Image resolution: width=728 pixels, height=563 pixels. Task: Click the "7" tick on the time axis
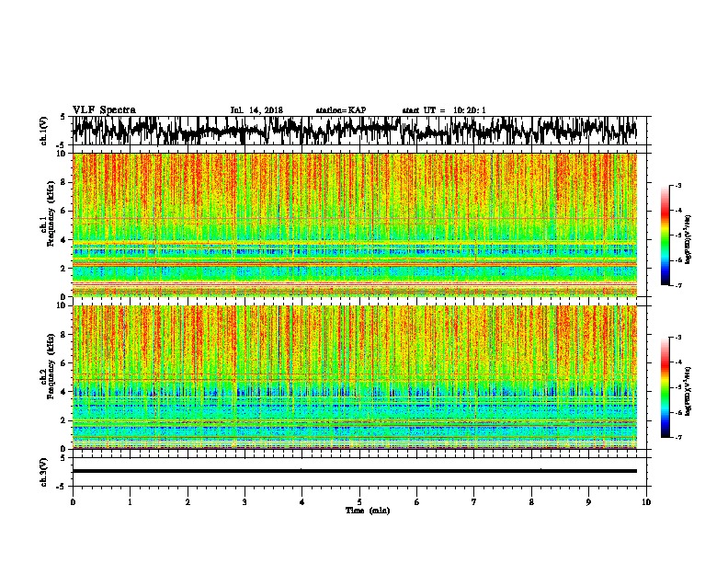pos(474,502)
